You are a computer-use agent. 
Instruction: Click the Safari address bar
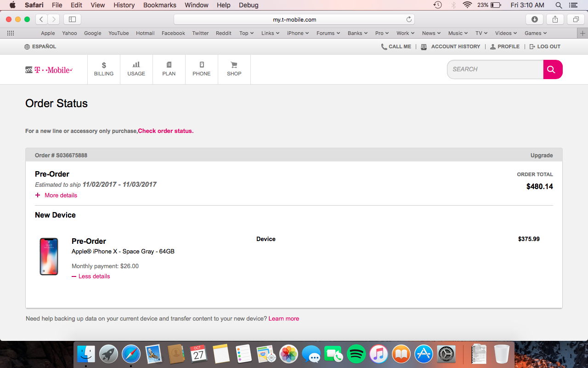click(x=294, y=19)
